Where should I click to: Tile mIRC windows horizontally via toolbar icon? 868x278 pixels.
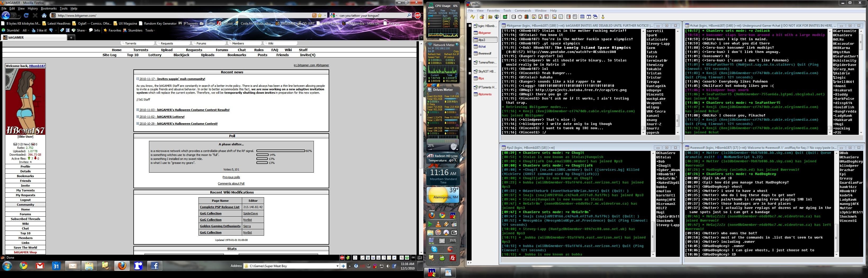[x=582, y=17]
